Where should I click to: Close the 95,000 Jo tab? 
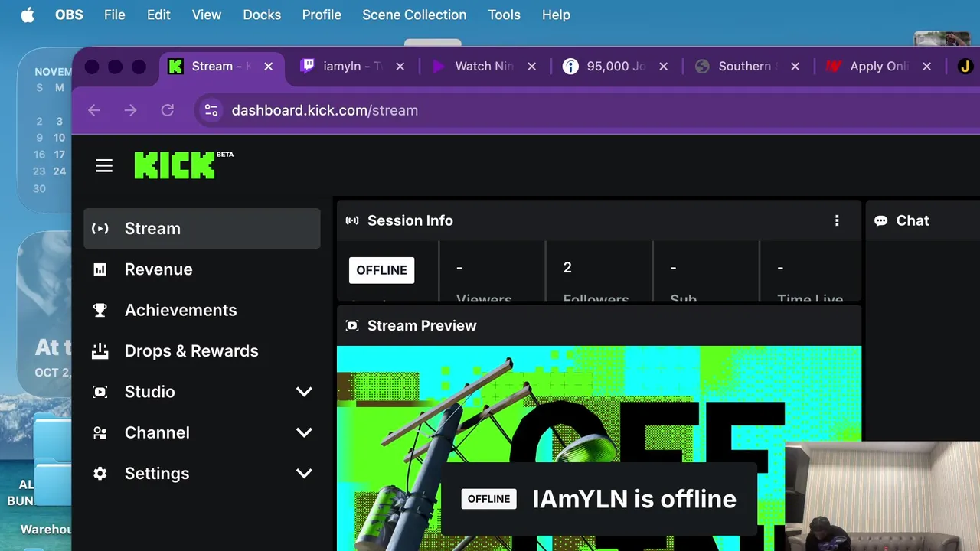[664, 67]
